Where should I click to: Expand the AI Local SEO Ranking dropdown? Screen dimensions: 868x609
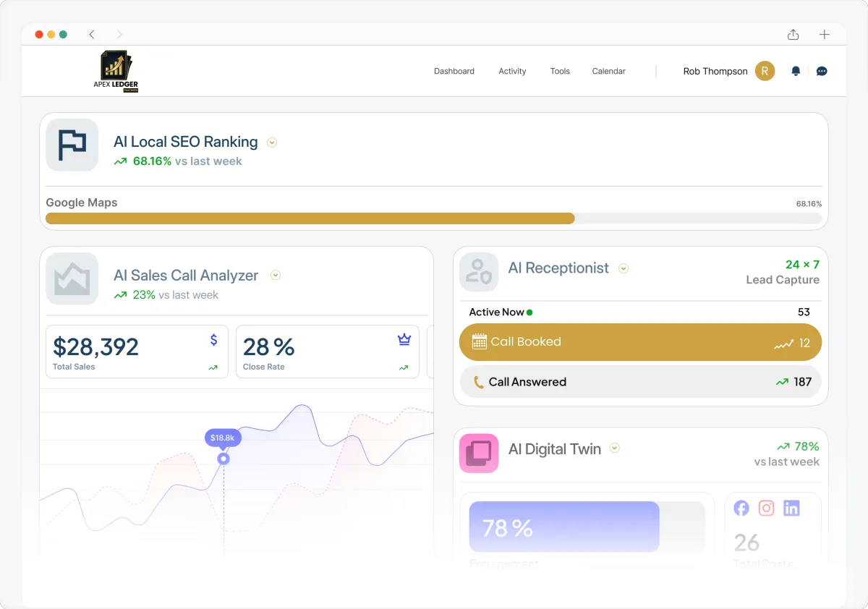pyautogui.click(x=272, y=142)
